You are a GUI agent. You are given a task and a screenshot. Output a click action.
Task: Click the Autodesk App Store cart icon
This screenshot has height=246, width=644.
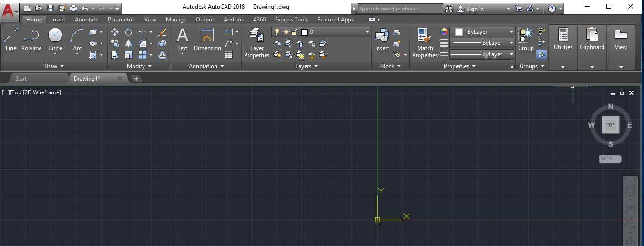click(519, 9)
